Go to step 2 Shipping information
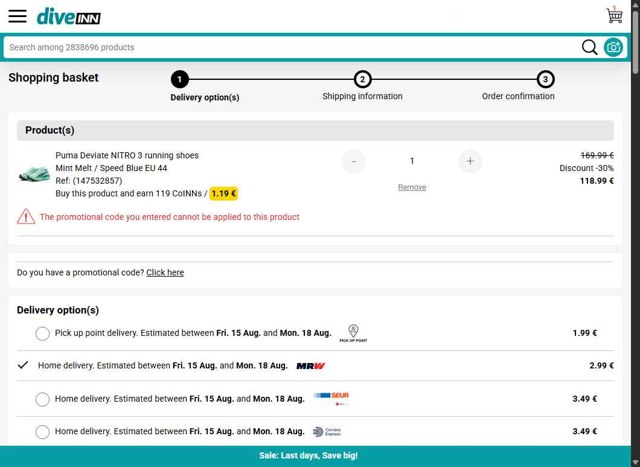The image size is (640, 467). coord(362,79)
